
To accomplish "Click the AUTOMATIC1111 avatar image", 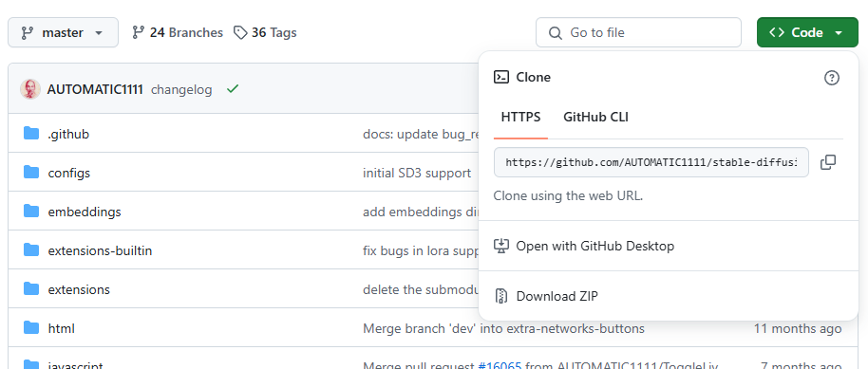I will pos(30,89).
